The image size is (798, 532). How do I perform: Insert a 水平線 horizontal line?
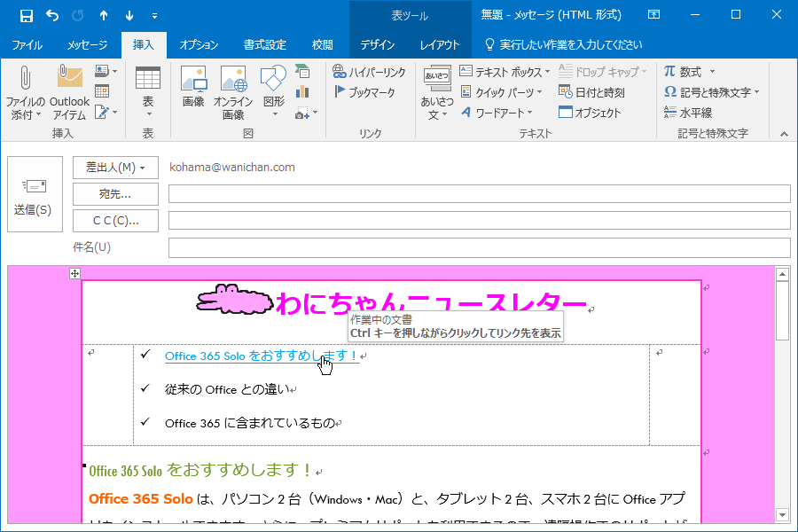pos(688,113)
